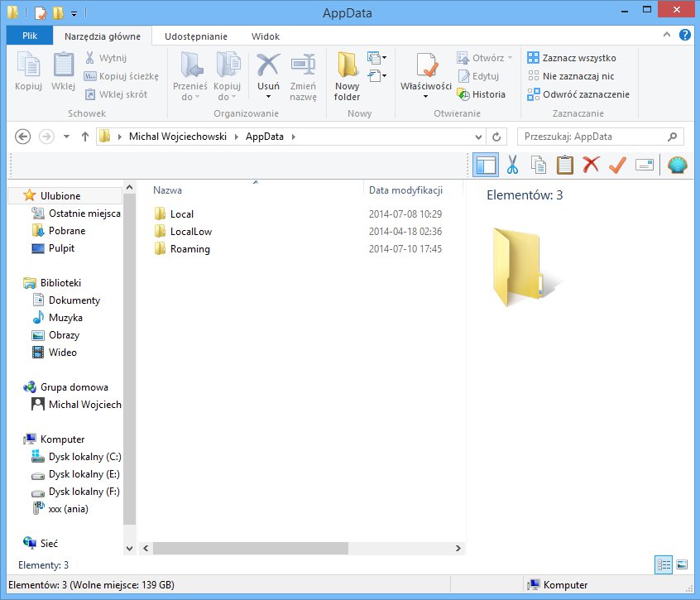
Task: Click the Usuń delete icon
Action: [x=268, y=65]
